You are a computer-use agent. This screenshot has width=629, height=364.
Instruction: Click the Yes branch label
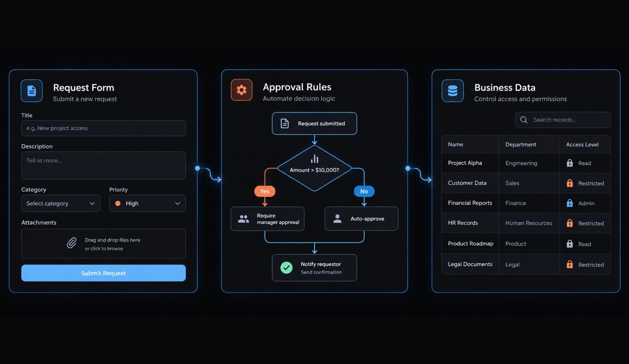click(x=265, y=191)
